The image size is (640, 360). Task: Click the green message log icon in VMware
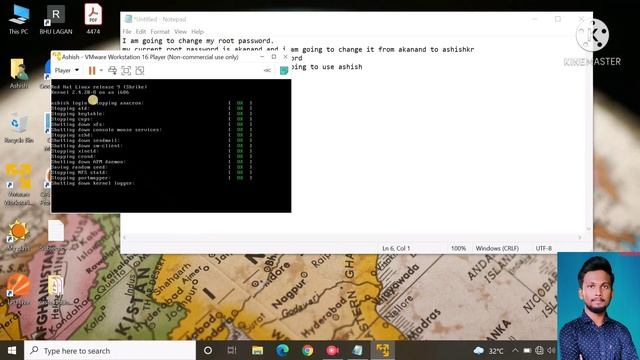tap(284, 71)
